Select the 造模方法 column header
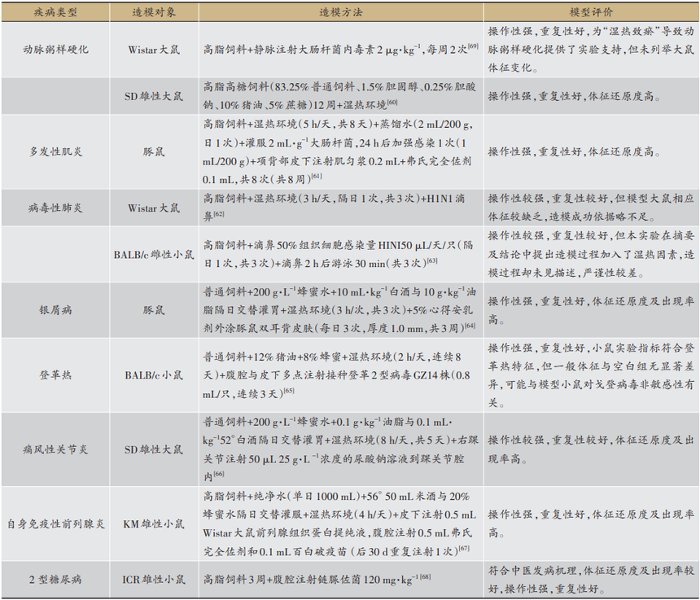 (x=341, y=12)
